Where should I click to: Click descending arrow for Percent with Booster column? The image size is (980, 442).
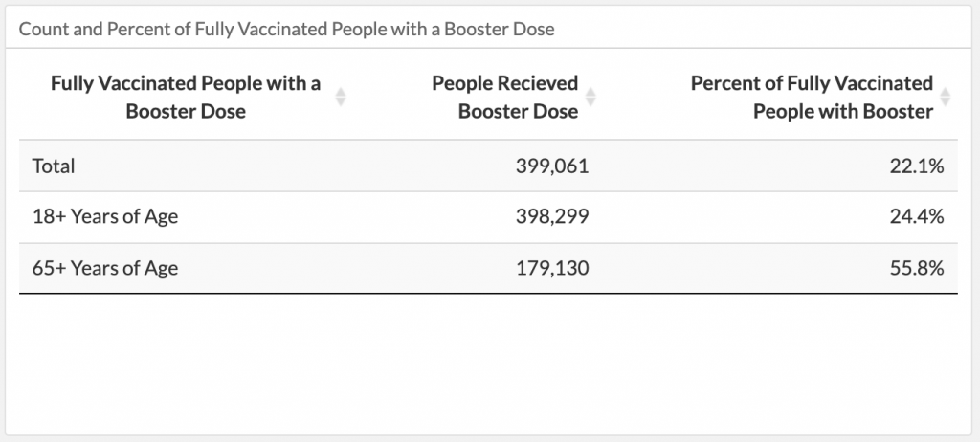(x=946, y=101)
